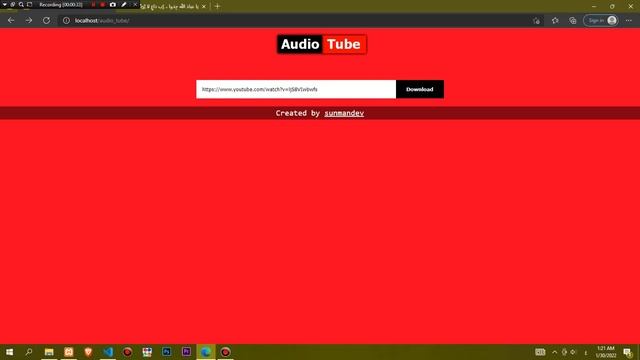Open Premiere Pro from the taskbar
Viewport: 640px width, 360px height.
tap(186, 352)
